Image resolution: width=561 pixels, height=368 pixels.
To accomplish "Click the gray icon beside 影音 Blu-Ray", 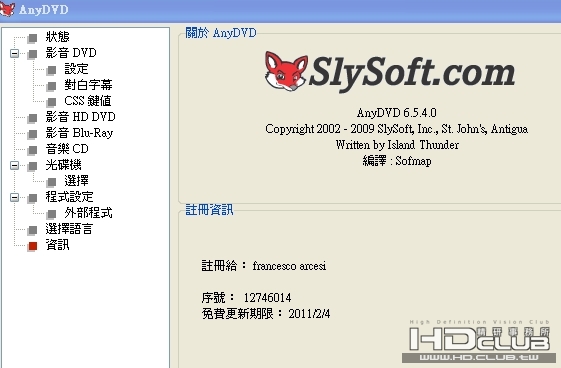I will click(33, 134).
